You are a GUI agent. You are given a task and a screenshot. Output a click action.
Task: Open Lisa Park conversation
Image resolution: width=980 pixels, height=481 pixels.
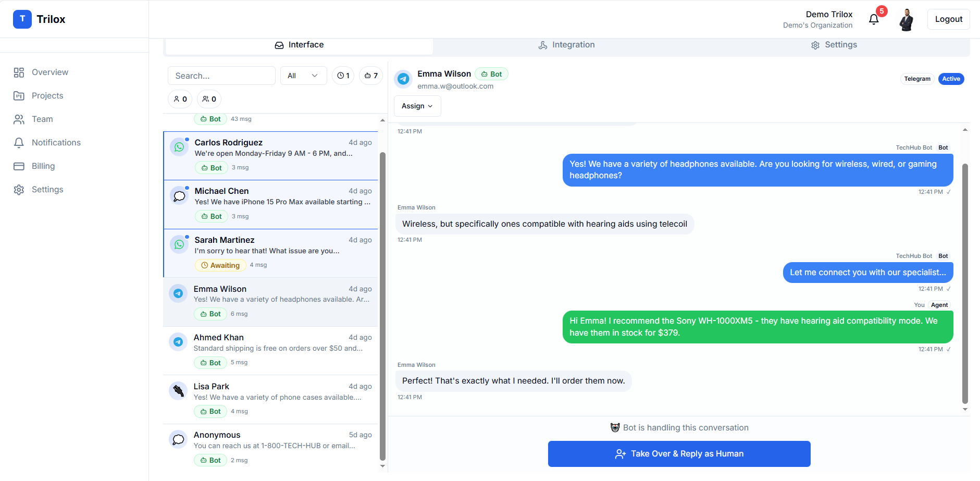[271, 400]
